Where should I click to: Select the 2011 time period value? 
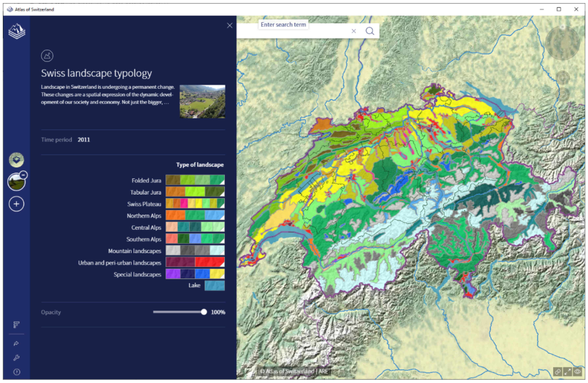84,140
